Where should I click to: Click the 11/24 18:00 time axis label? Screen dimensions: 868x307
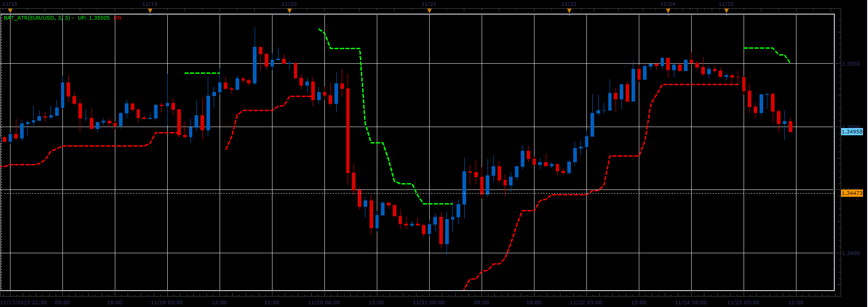click(691, 302)
